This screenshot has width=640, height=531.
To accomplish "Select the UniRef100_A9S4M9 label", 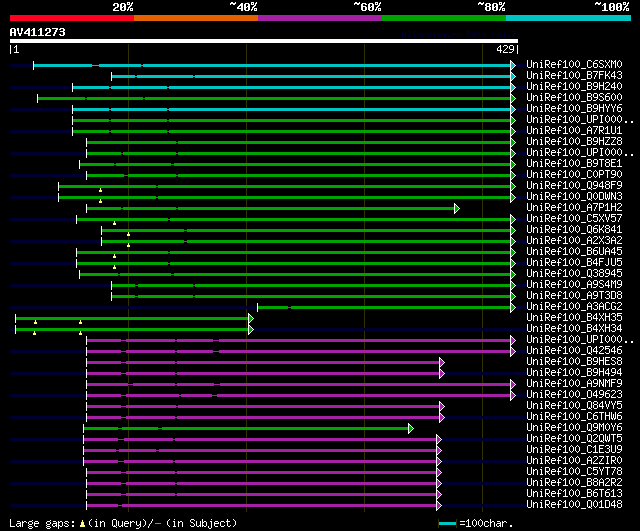I will pyautogui.click(x=574, y=285).
